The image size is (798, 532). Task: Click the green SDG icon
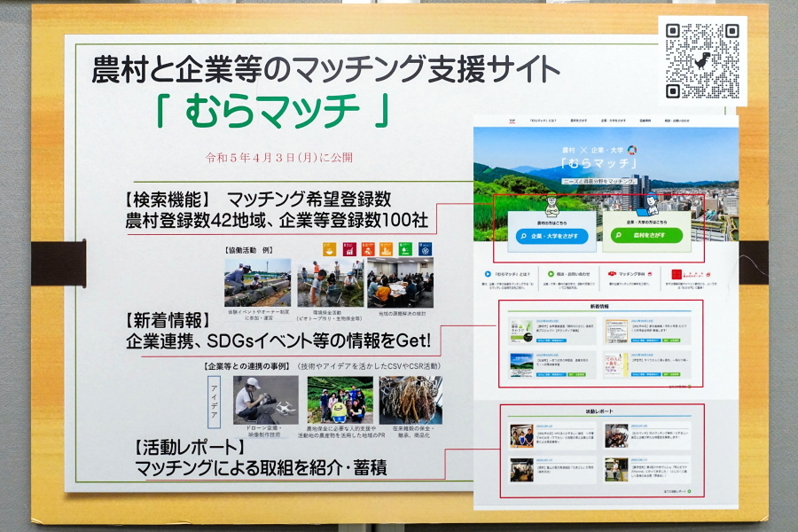pyautogui.click(x=404, y=249)
